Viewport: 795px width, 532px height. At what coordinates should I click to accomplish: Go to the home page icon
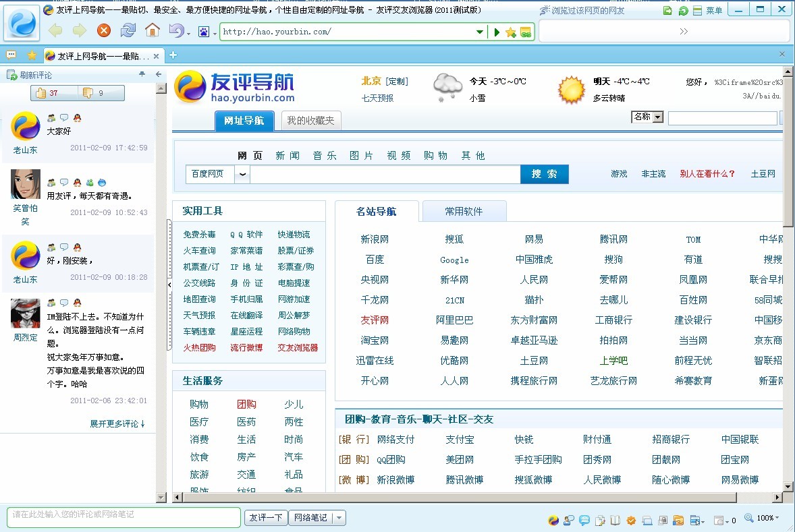coord(152,31)
